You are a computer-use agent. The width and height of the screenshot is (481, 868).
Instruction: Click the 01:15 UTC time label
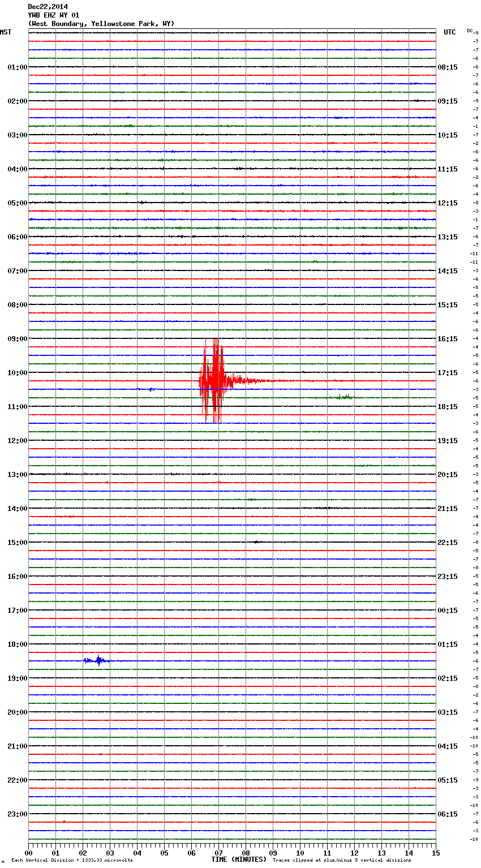click(448, 644)
